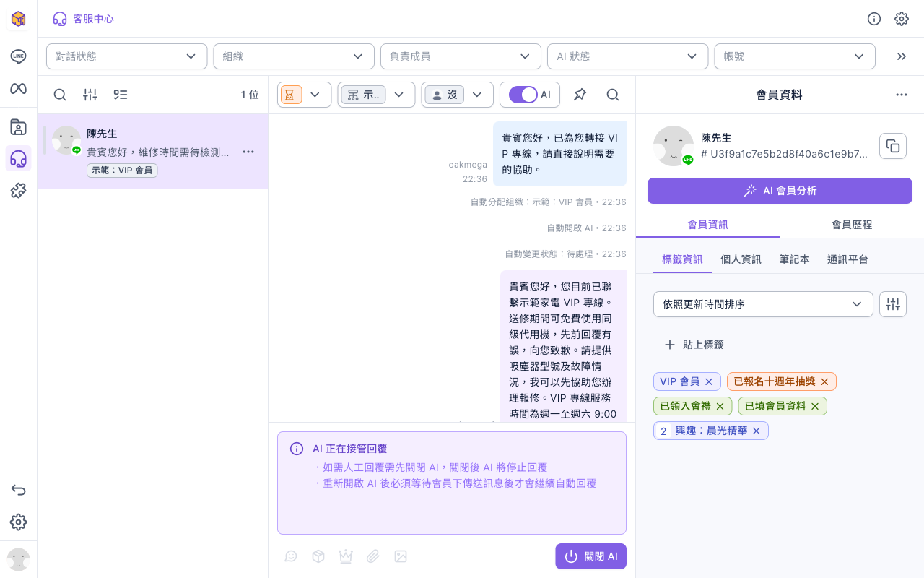Open settings gear in left sidebar
This screenshot has height=578, width=924.
(18, 522)
